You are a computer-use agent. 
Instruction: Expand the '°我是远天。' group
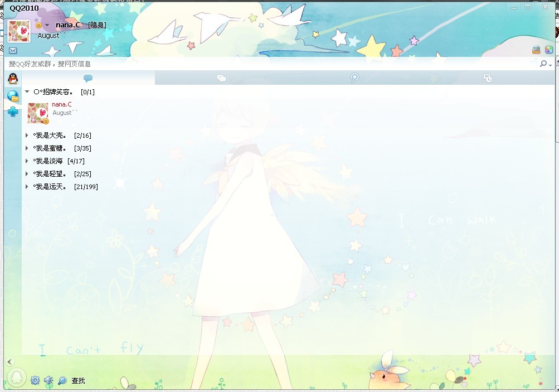[27, 187]
